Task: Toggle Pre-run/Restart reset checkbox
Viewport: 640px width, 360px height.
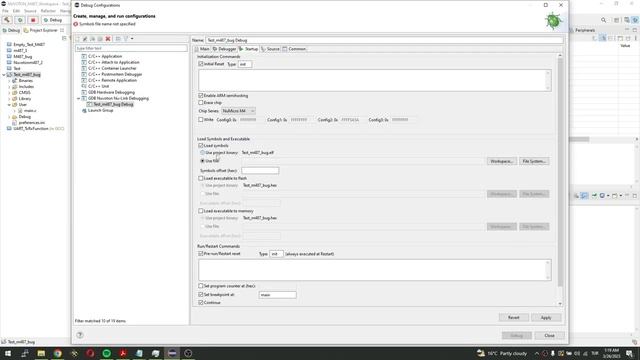Action: coord(200,254)
